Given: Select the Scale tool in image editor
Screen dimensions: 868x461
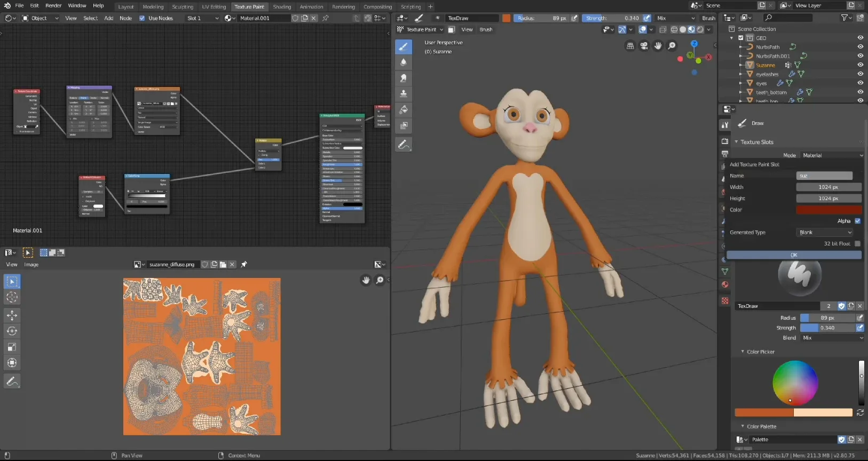Looking at the screenshot, I should pyautogui.click(x=12, y=347).
